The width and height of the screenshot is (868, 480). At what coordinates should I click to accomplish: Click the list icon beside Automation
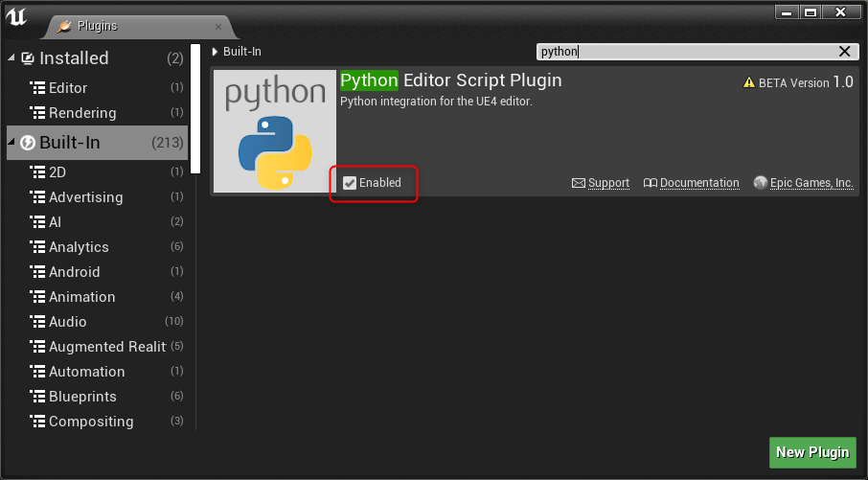coord(37,372)
